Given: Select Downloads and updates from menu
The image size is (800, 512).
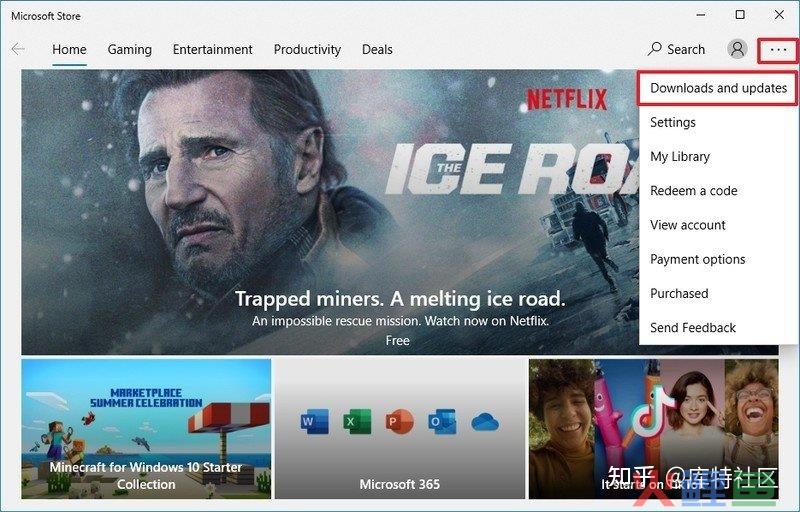Looking at the screenshot, I should coord(718,88).
